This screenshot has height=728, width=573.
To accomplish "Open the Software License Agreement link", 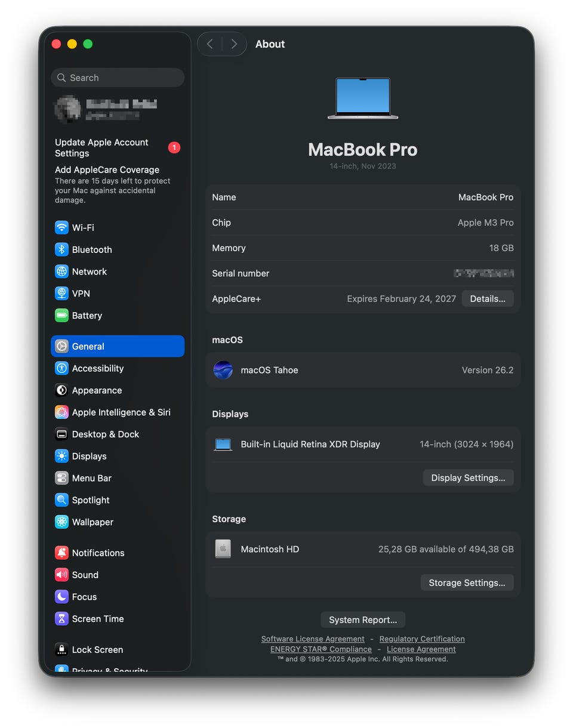I will 313,638.
